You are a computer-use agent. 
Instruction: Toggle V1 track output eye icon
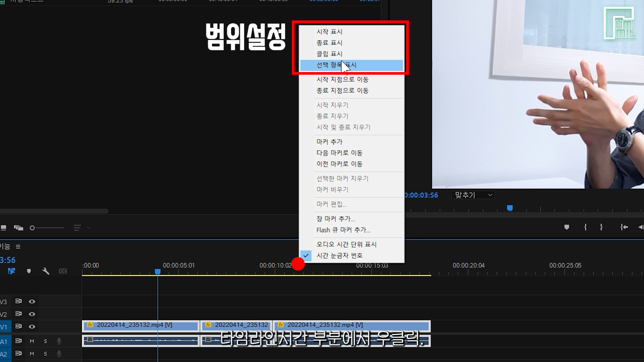32,326
